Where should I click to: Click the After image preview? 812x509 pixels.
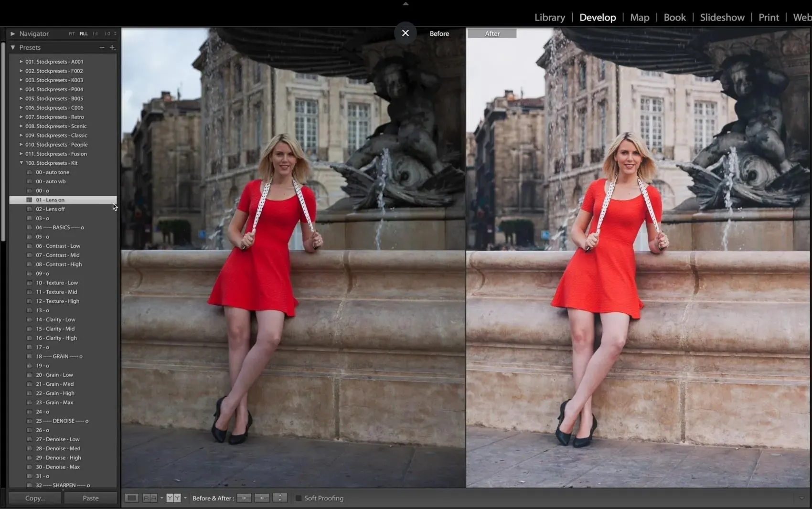click(x=638, y=258)
